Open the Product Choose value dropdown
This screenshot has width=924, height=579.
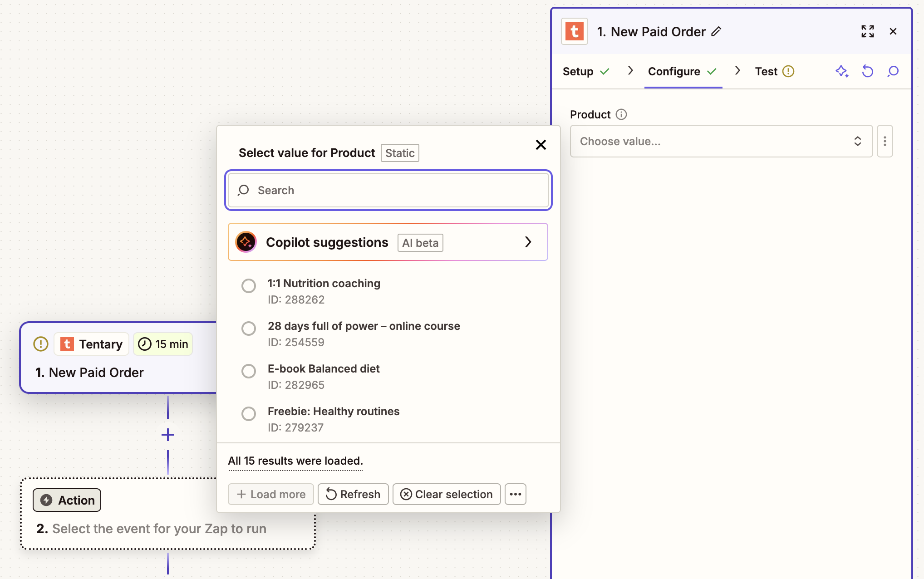click(x=721, y=141)
